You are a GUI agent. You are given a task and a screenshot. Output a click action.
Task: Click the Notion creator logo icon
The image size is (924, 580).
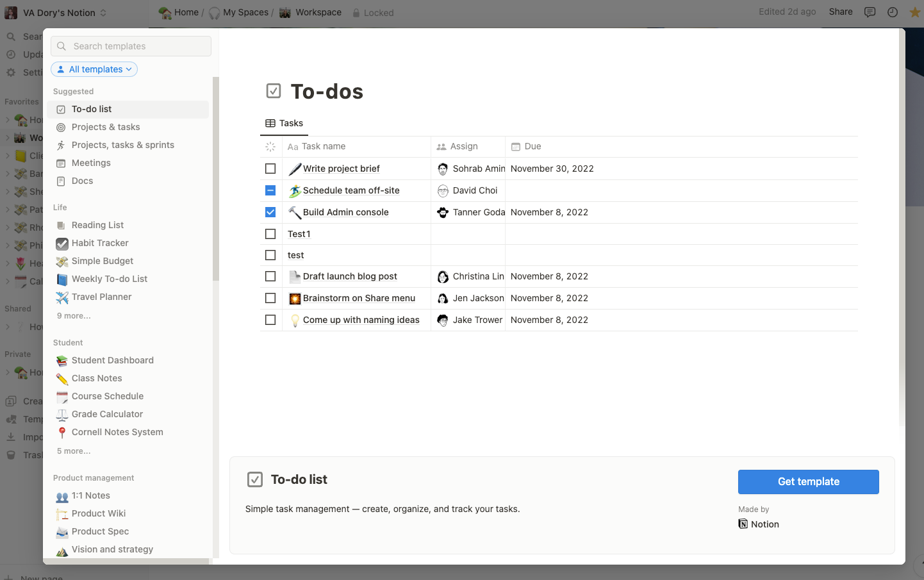[x=743, y=524]
